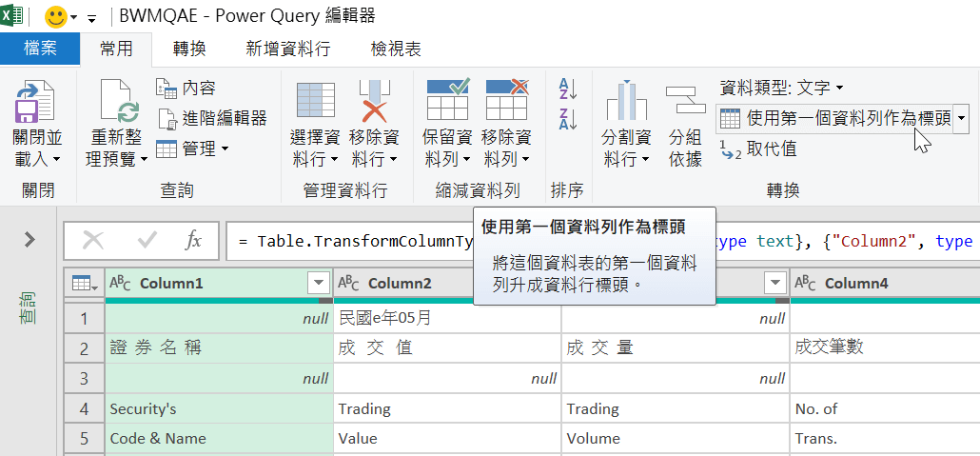980x456 pixels.
Task: Click the cell 成交筆數
Action: [885, 348]
